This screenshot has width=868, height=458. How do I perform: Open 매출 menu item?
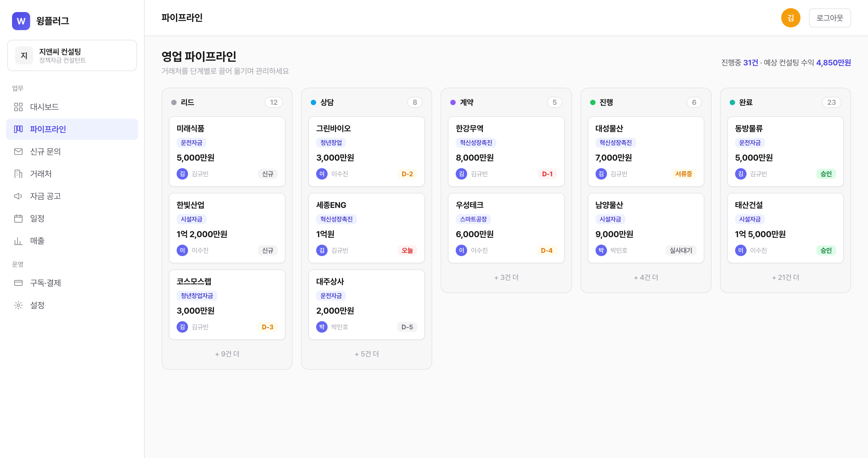coord(72,241)
